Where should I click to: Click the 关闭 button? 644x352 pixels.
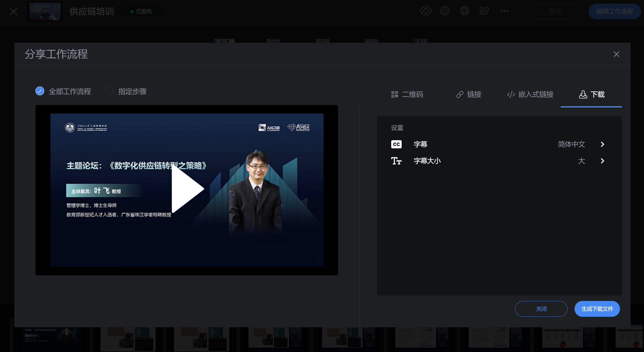click(541, 309)
